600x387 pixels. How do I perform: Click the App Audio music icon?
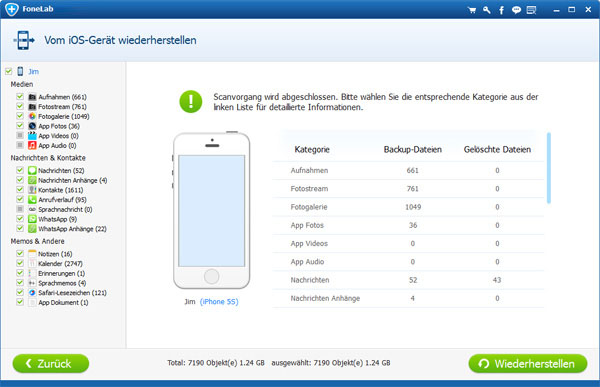point(32,145)
